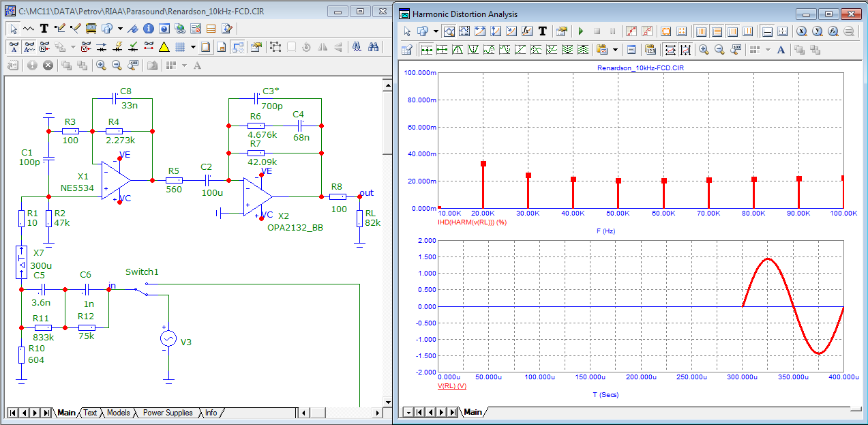
Task: Click the schematic vertical scrollbar up arrow
Action: pos(387,84)
